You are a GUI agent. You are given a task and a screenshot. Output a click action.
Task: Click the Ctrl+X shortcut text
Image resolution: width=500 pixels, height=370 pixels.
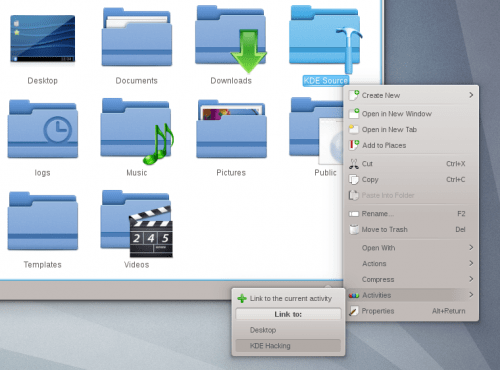point(456,164)
